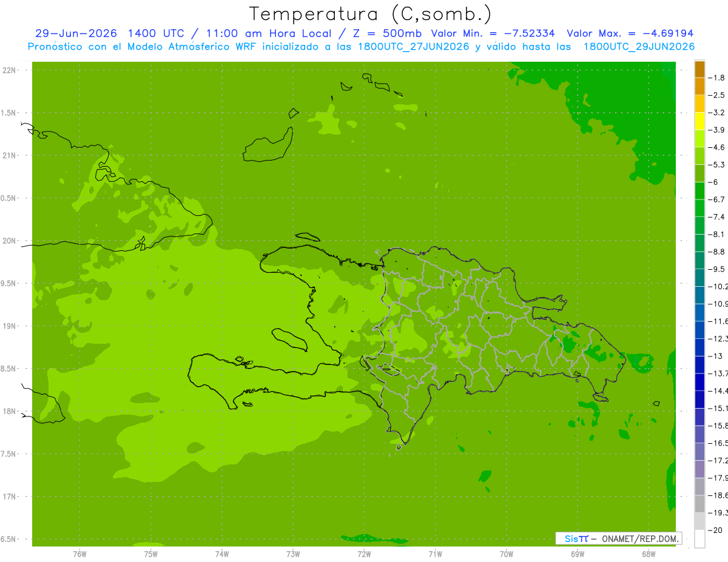Click the 'Valor Min. = -7.52334' value
728x562 pixels.
click(493, 33)
